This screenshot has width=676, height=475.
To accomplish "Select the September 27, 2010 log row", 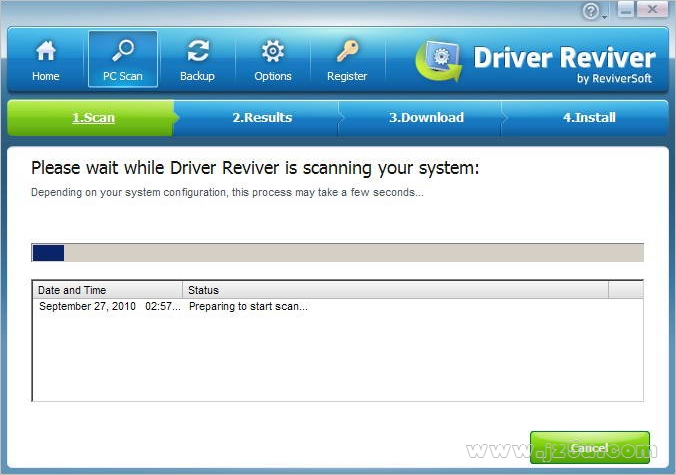I will coord(338,306).
